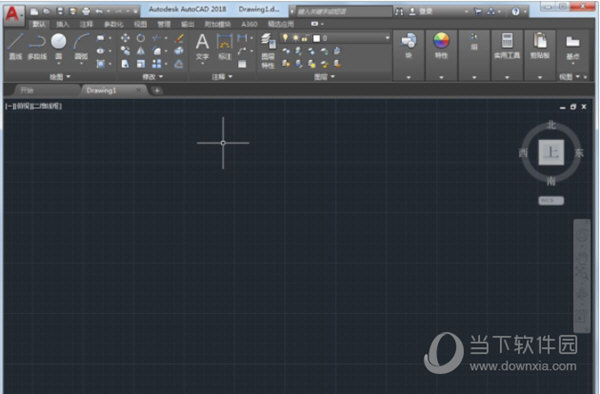This screenshot has width=600, height=394.
Task: Click the Undo arrow in quick access toolbar
Action: pyautogui.click(x=99, y=11)
